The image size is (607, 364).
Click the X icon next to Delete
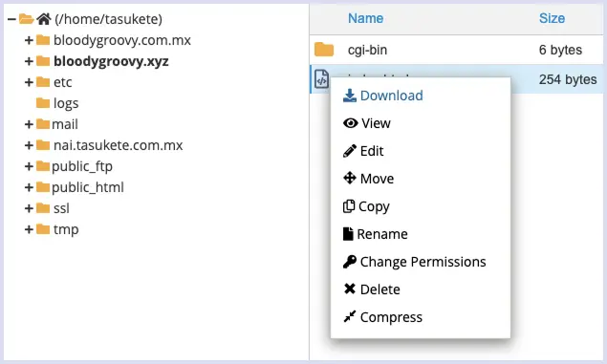(x=350, y=289)
